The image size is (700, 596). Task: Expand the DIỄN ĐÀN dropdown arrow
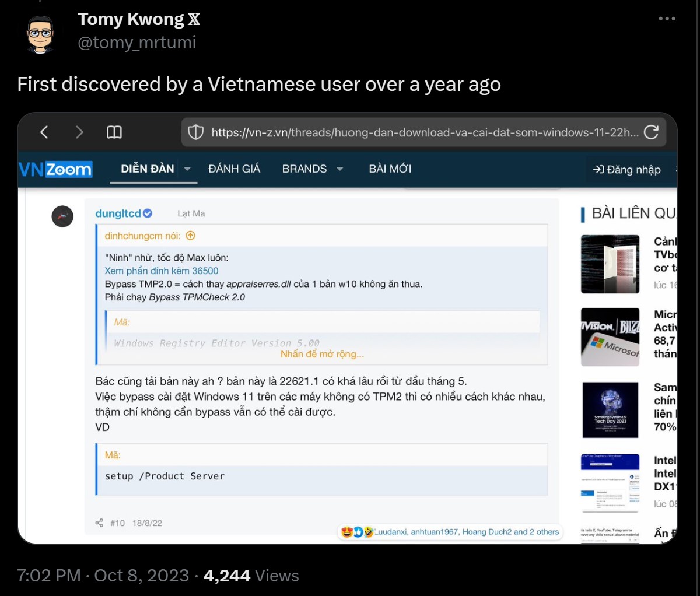[x=187, y=169]
